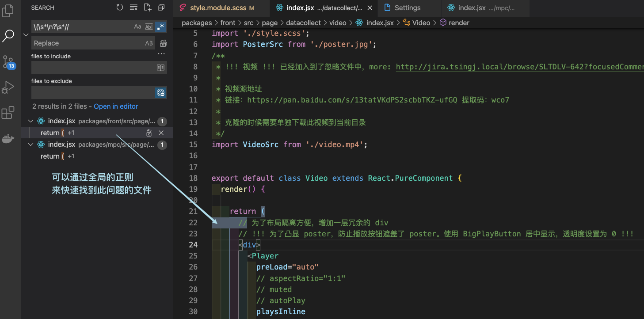Open the Search view in activity bar
This screenshot has height=319, width=644.
coord(8,36)
